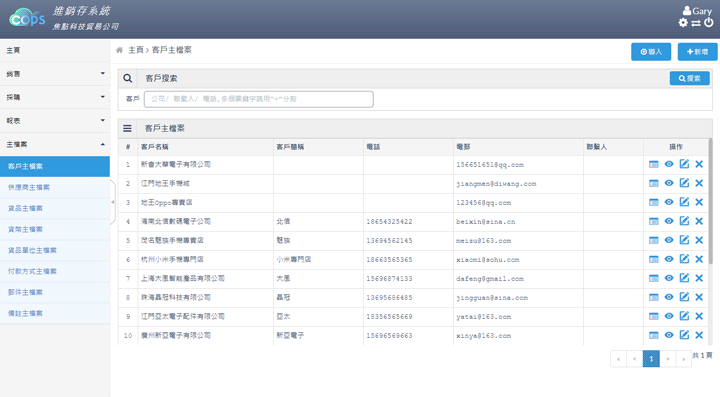720x397 pixels.
Task: Open 貨品主檔案 in sidebar submenu
Action: (x=55, y=208)
